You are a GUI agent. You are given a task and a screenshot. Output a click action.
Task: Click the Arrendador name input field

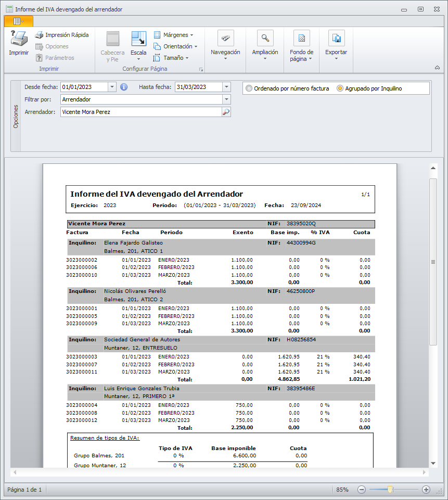tap(140, 111)
